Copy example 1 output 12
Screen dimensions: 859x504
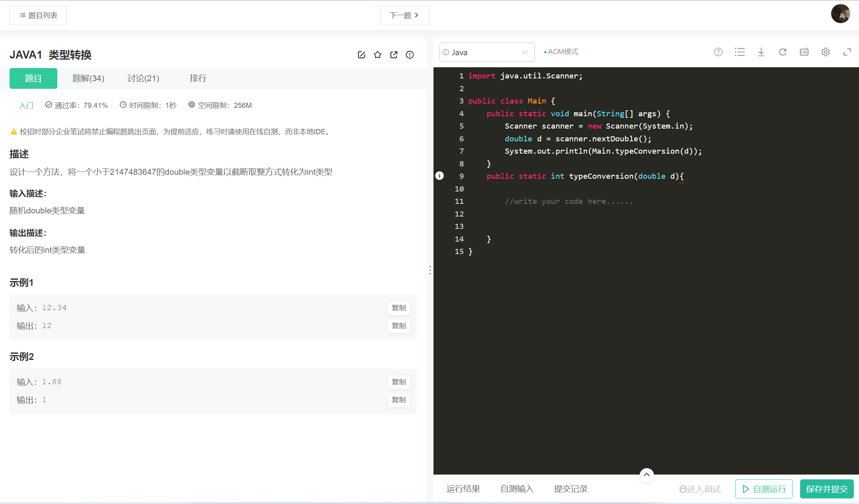click(398, 326)
